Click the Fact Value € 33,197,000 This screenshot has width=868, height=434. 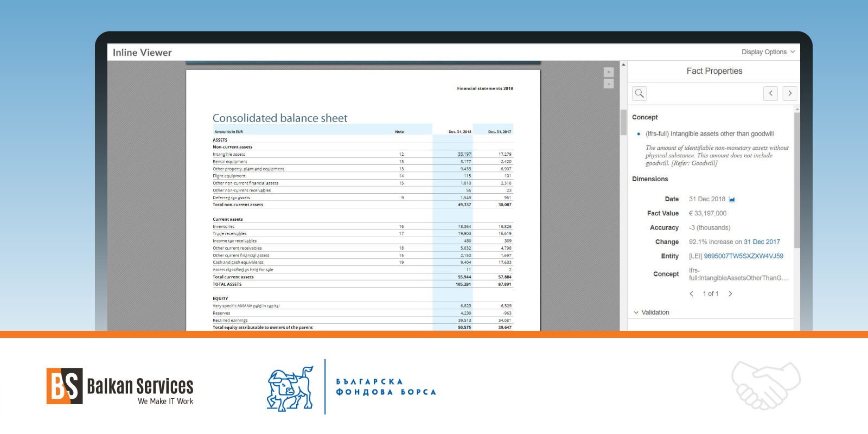(707, 213)
